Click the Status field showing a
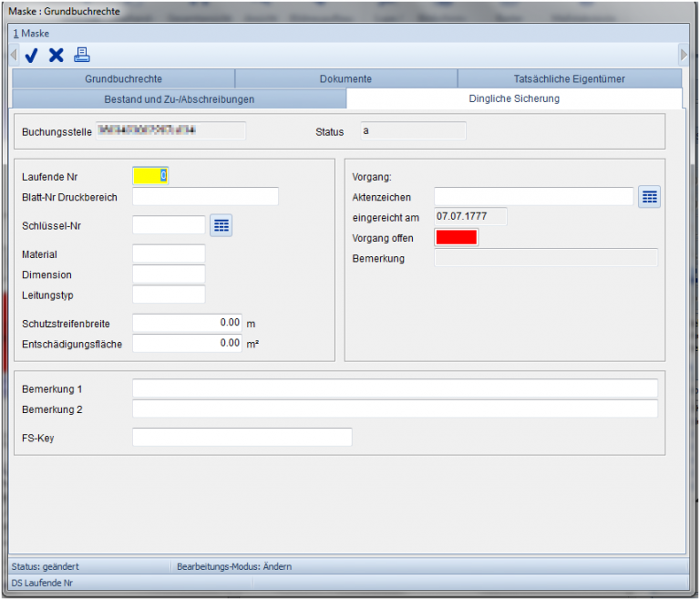Screen dimensions: 700x600 (x=413, y=130)
